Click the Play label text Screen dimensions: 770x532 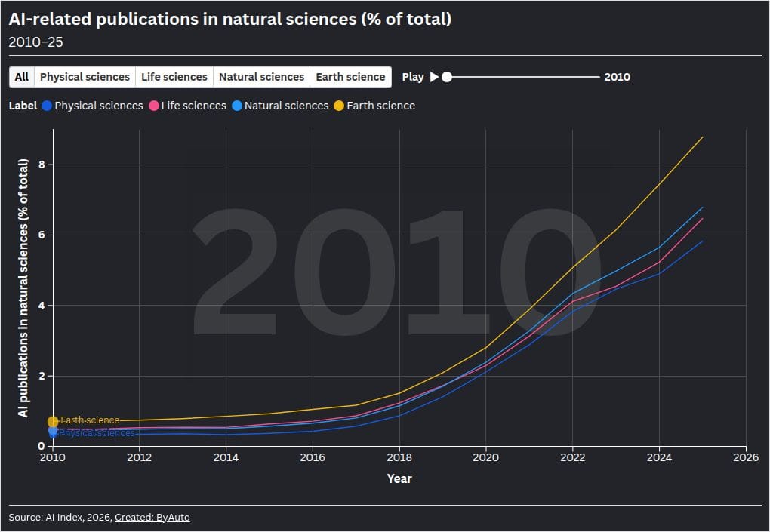point(413,77)
